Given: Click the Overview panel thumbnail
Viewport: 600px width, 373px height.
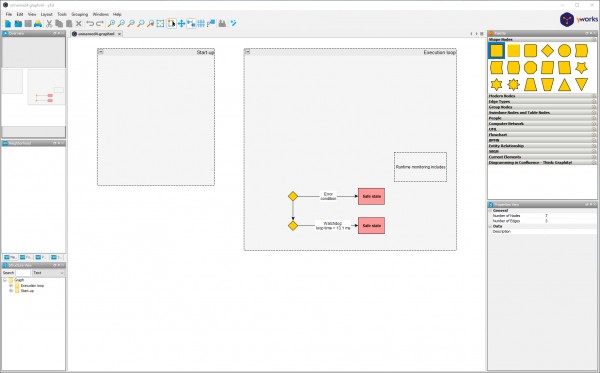Looking at the screenshot, I should [x=33, y=87].
